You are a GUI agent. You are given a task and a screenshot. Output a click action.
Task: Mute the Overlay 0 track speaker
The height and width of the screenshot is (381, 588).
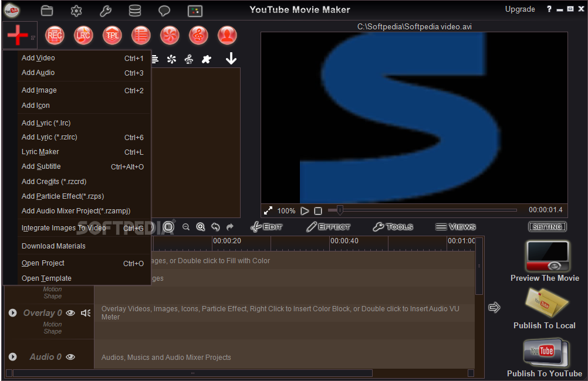point(86,313)
